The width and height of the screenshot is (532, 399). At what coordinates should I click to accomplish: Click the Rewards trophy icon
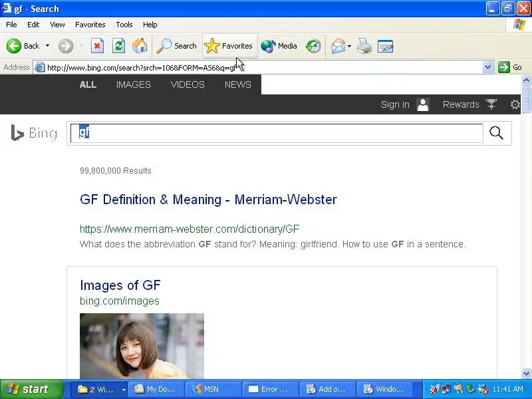pyautogui.click(x=491, y=104)
